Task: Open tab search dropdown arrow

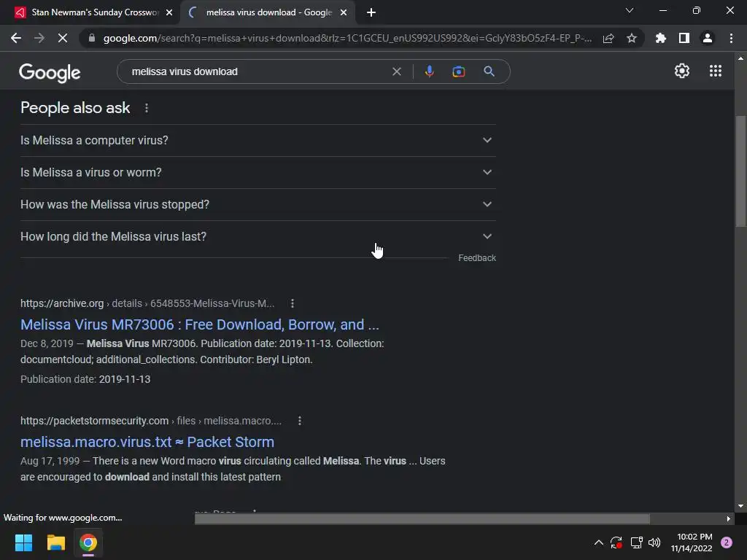Action: [x=630, y=10]
